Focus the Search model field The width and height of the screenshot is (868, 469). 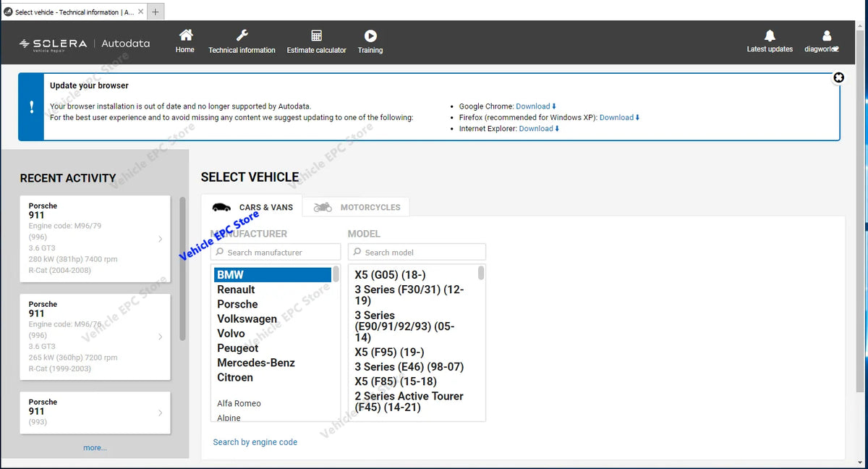point(417,252)
